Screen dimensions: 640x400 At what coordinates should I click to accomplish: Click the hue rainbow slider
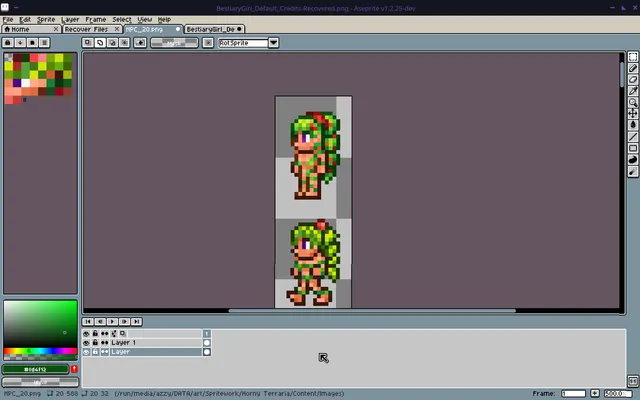tap(40, 351)
